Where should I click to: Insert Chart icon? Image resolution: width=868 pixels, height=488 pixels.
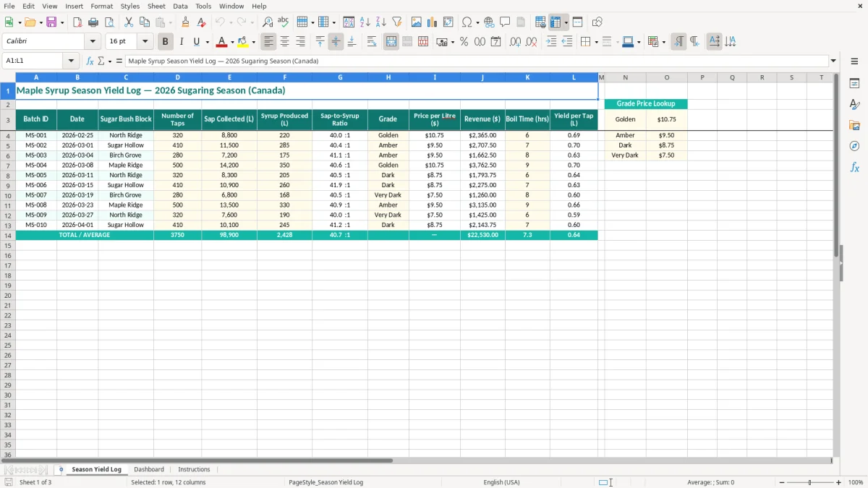coord(433,22)
